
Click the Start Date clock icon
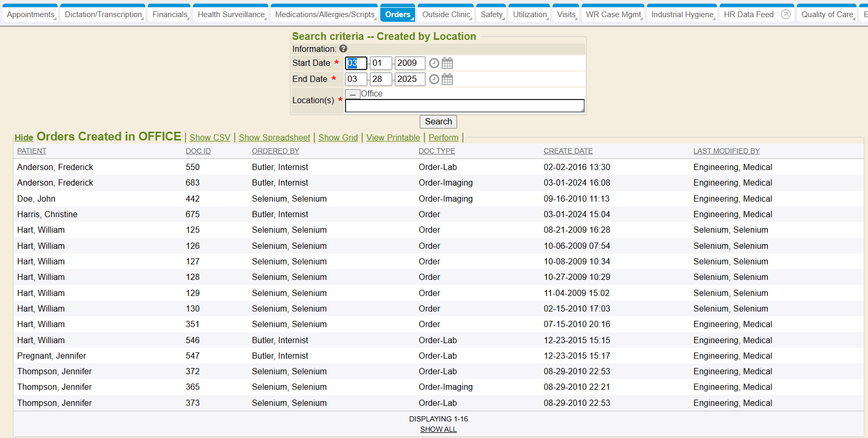coord(434,63)
